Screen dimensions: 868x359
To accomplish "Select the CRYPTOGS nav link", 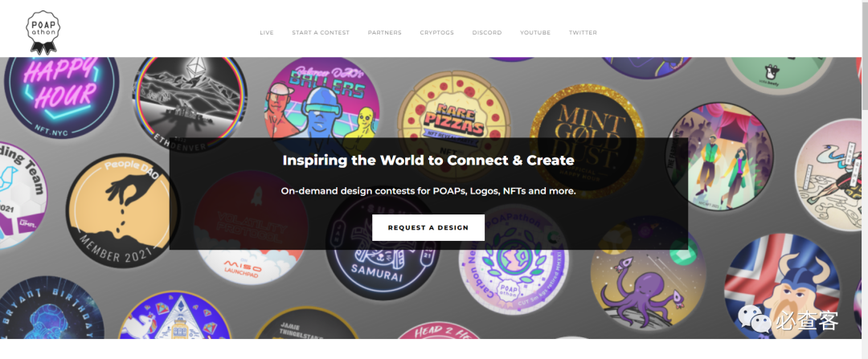I will click(436, 33).
